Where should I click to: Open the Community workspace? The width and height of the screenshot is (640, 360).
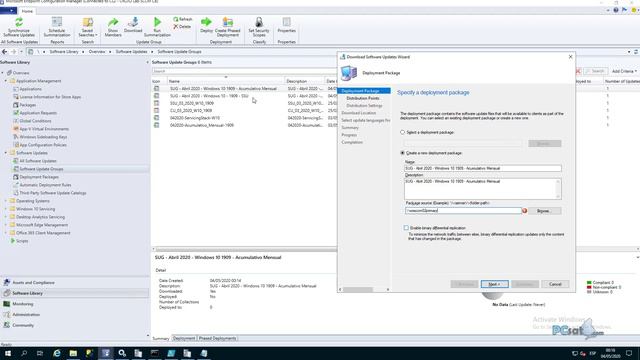pyautogui.click(x=75, y=325)
